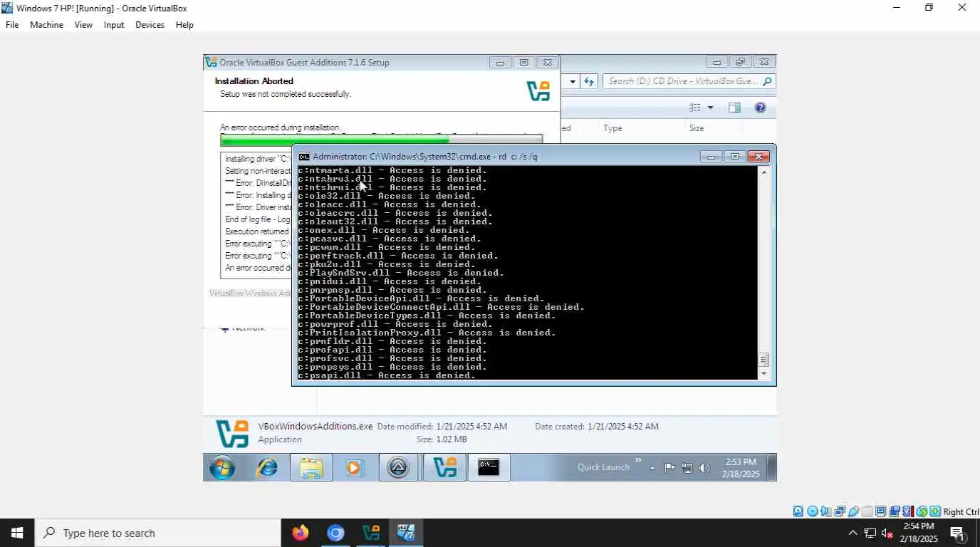The image size is (980, 547).
Task: Toggle the Explorer preview pane
Action: tap(734, 108)
